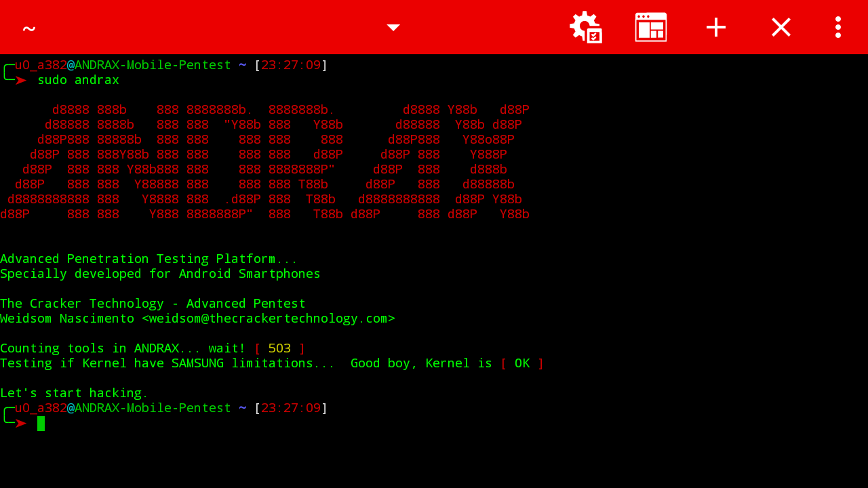
Task: Click the kernel status 'OK' value
Action: tap(522, 363)
